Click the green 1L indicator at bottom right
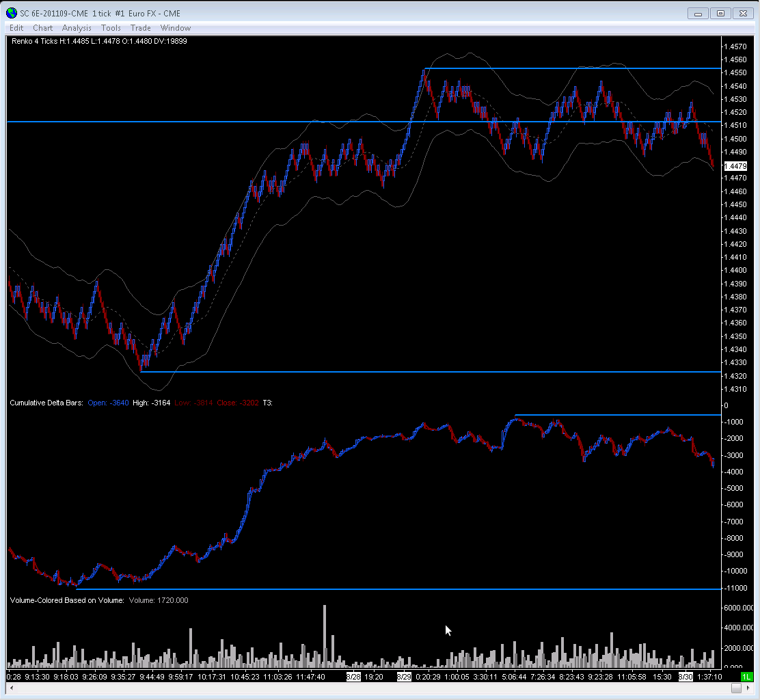The image size is (760, 700). (x=746, y=677)
